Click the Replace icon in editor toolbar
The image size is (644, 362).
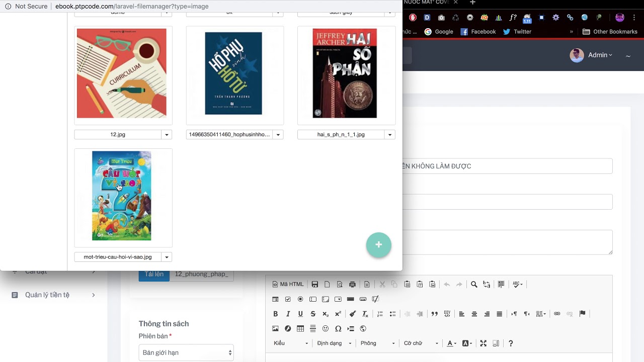coord(487,285)
